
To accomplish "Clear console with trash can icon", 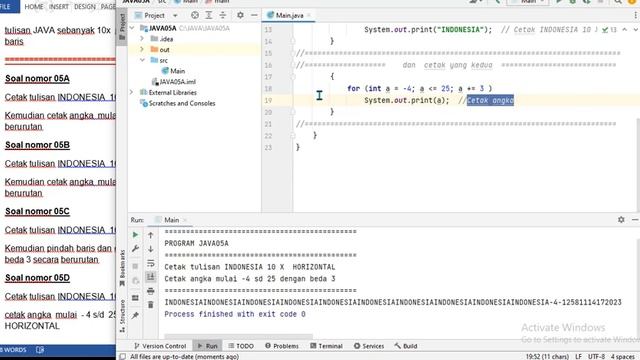I will point(151,305).
